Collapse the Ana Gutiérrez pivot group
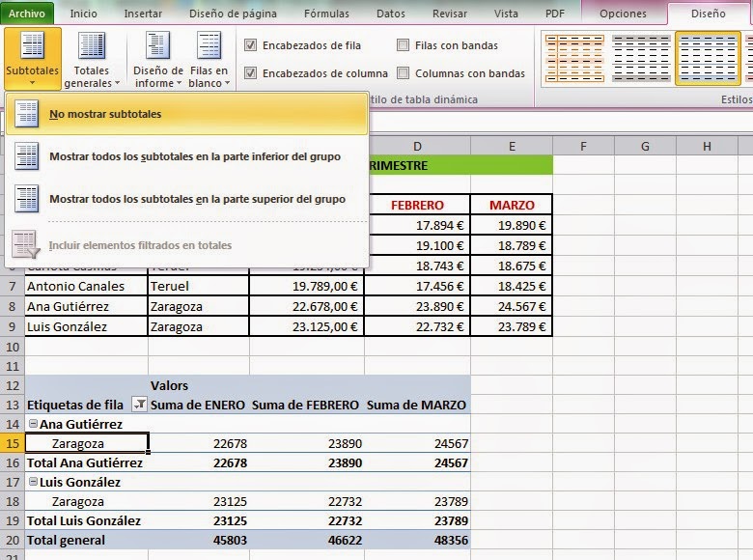This screenshot has width=753, height=560. (33, 424)
